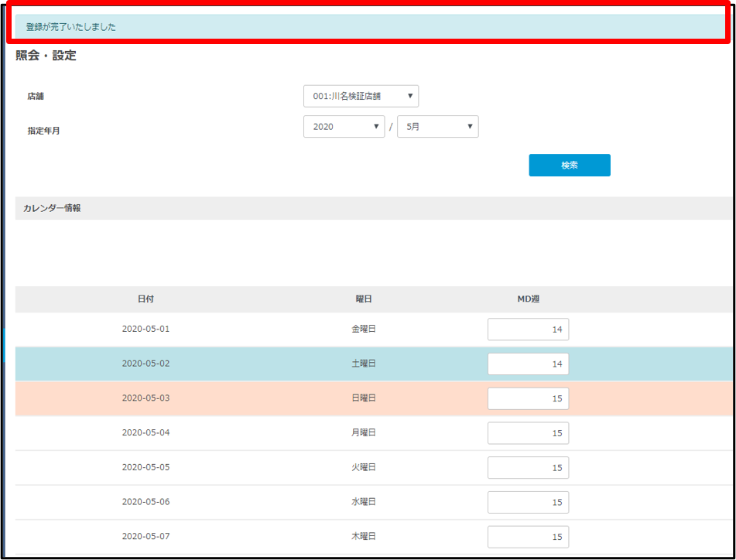Viewport: 736px width, 560px height.
Task: Select the date cell 2020-05-07
Action: coord(145,536)
